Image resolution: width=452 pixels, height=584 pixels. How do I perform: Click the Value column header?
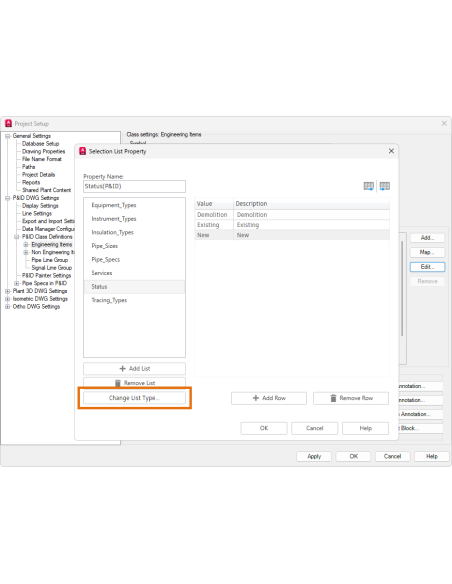(x=214, y=204)
